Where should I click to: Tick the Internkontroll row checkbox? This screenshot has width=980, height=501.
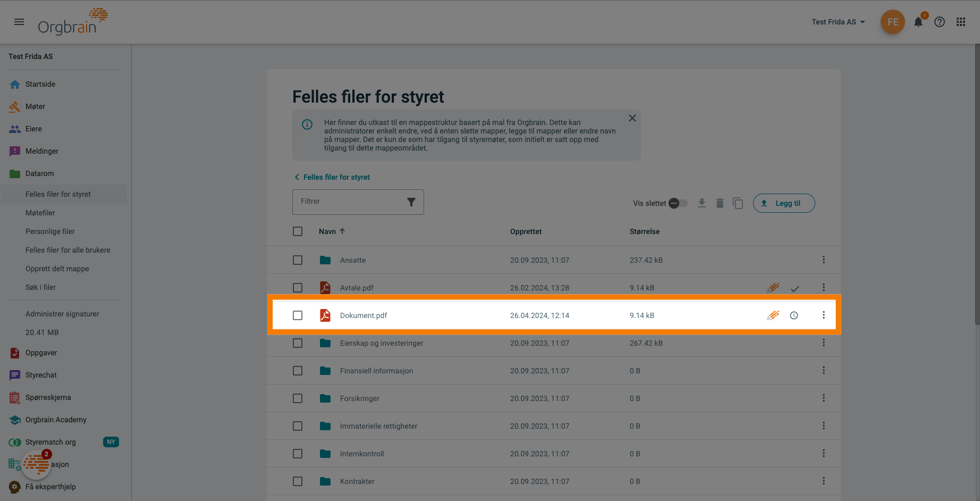[298, 454]
